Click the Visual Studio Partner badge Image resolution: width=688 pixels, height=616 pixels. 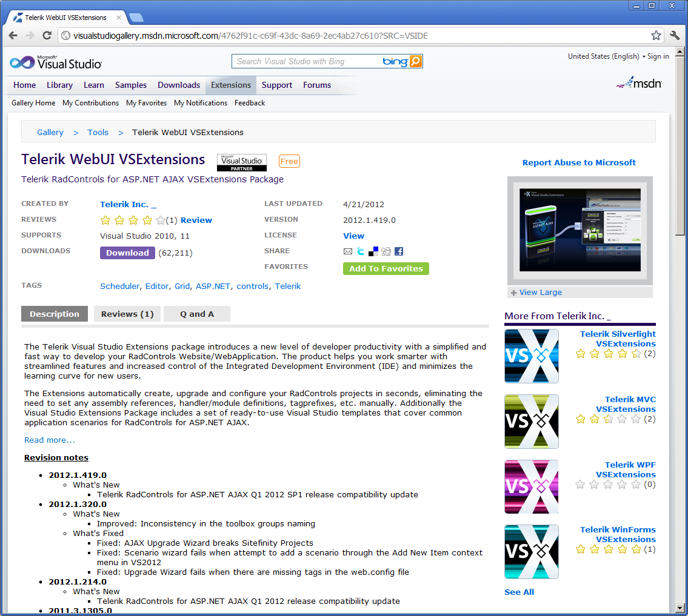click(x=242, y=162)
